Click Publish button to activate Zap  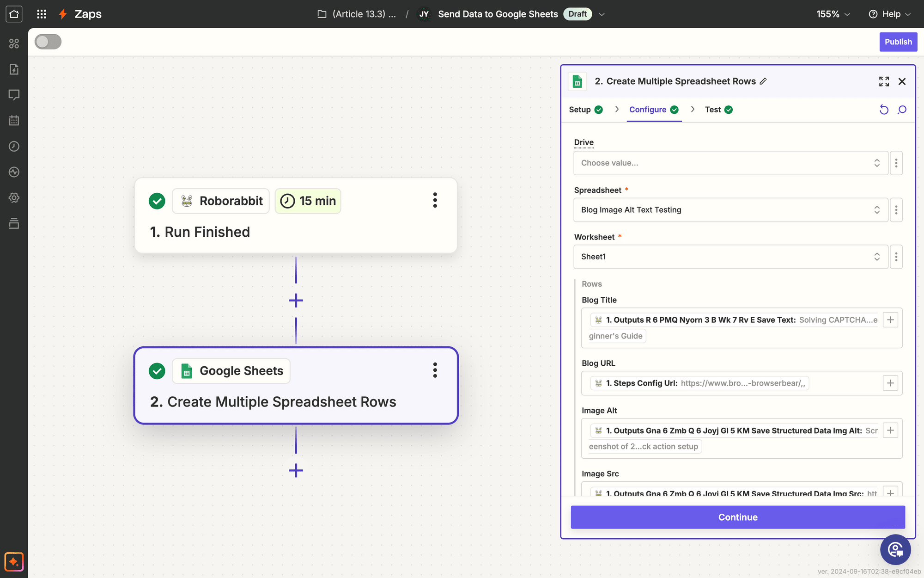(898, 41)
